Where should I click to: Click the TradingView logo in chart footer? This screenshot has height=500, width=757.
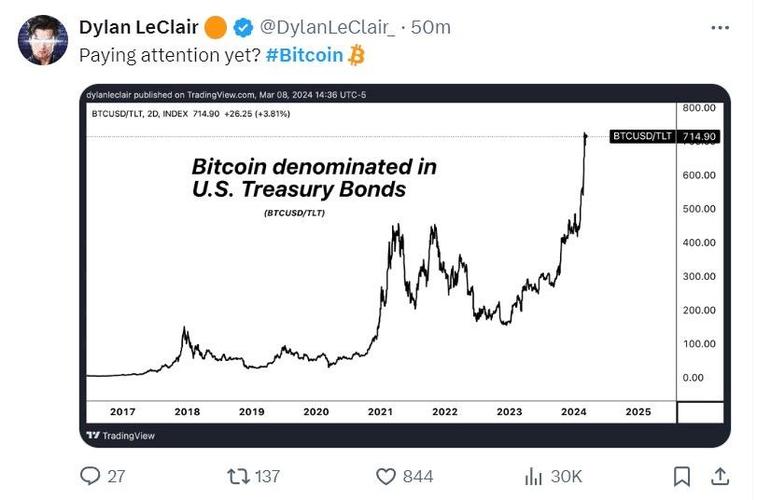pyautogui.click(x=121, y=436)
